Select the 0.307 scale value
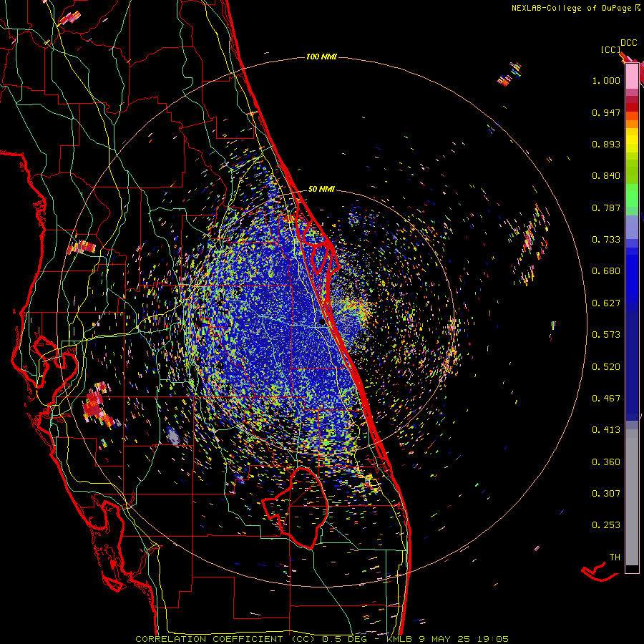The image size is (644, 644). (606, 494)
